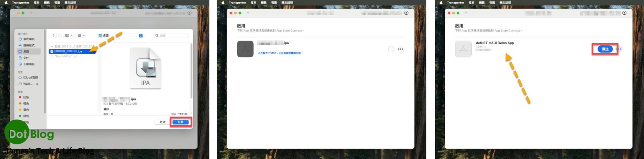Open 下載項目 in the sidebar

pyautogui.click(x=29, y=64)
